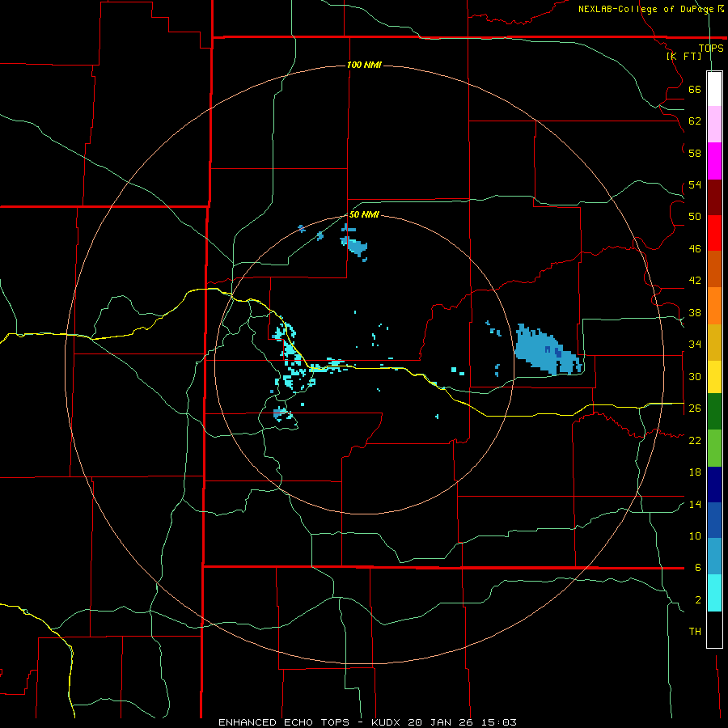Click the dark red swatch near 50-54
This screenshot has width=728, height=728.
[x=714, y=197]
